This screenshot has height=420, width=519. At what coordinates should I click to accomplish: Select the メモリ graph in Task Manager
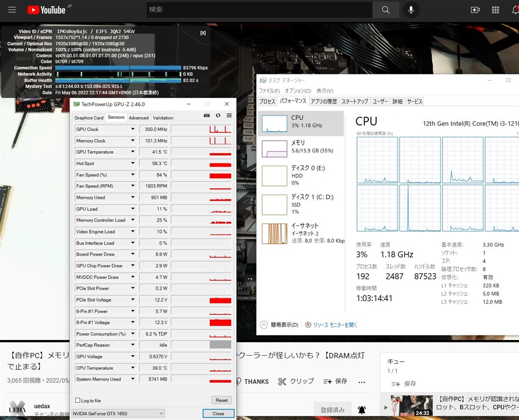tap(274, 148)
